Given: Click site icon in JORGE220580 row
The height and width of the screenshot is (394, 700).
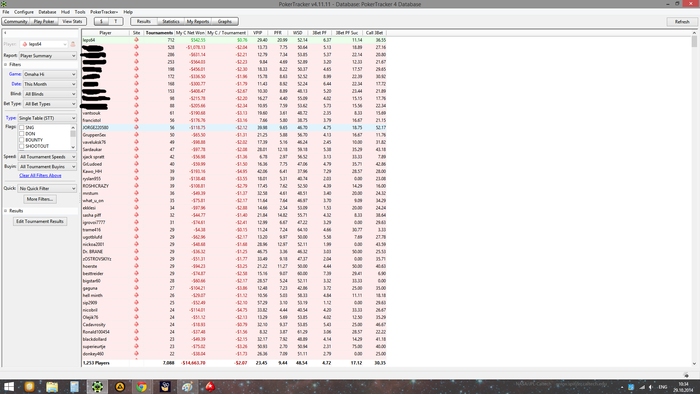Looking at the screenshot, I should pos(136,127).
